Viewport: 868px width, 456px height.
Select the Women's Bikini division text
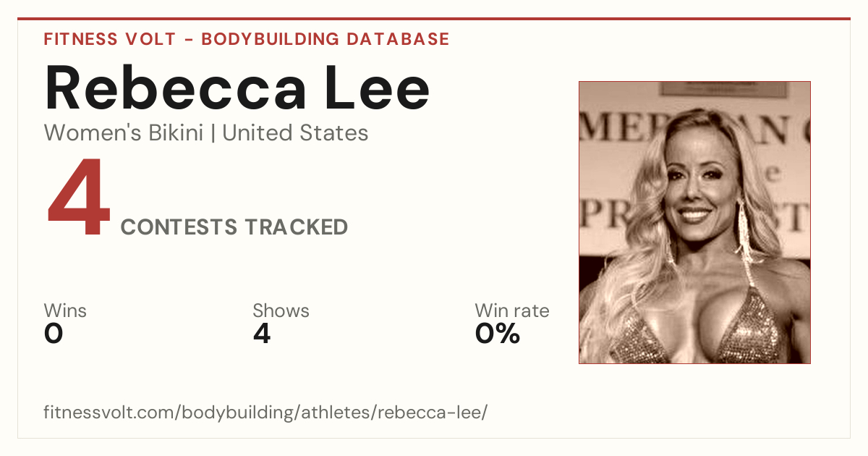coord(124,133)
